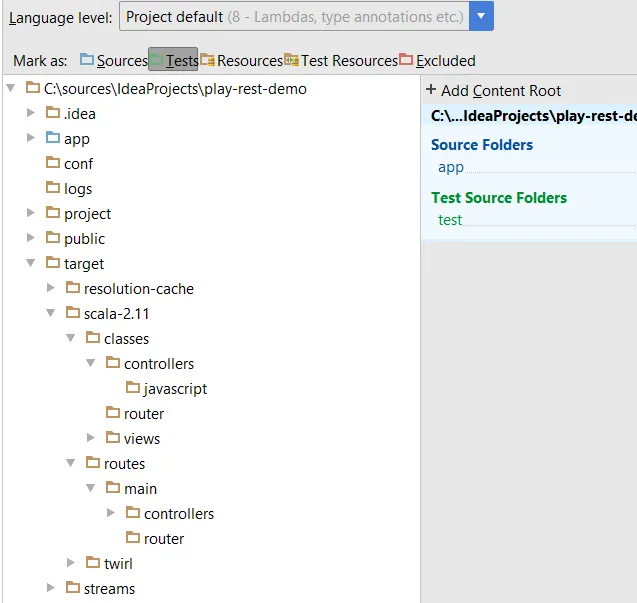Toggle the Tests mark-as button
The image size is (637, 603).
click(x=173, y=59)
